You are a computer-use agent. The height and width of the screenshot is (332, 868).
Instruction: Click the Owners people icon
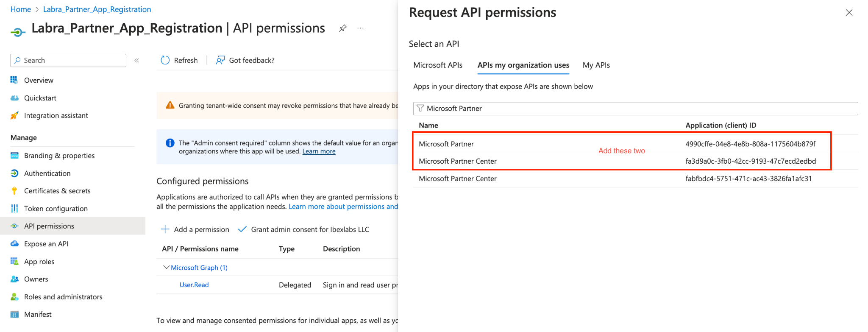click(x=14, y=279)
